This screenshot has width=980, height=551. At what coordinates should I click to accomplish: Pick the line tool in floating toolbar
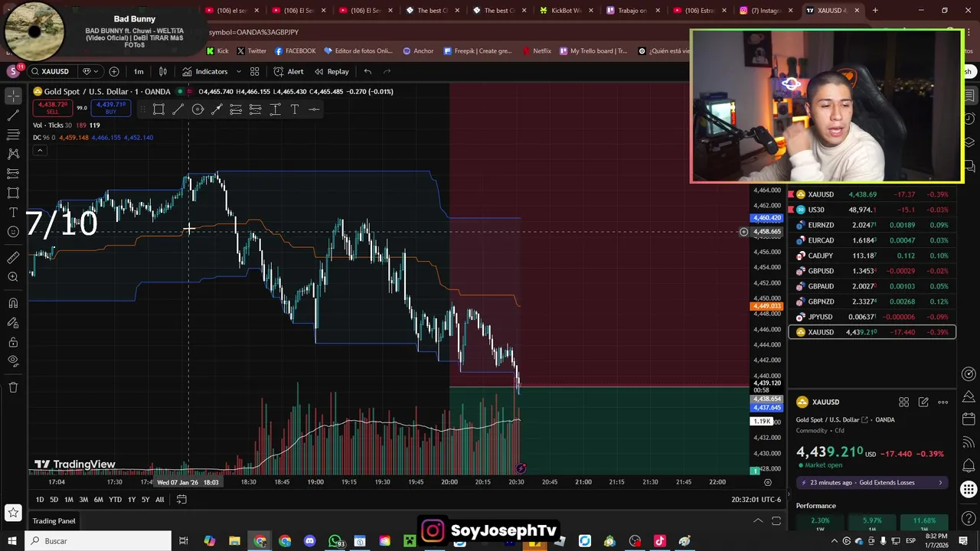pos(178,109)
